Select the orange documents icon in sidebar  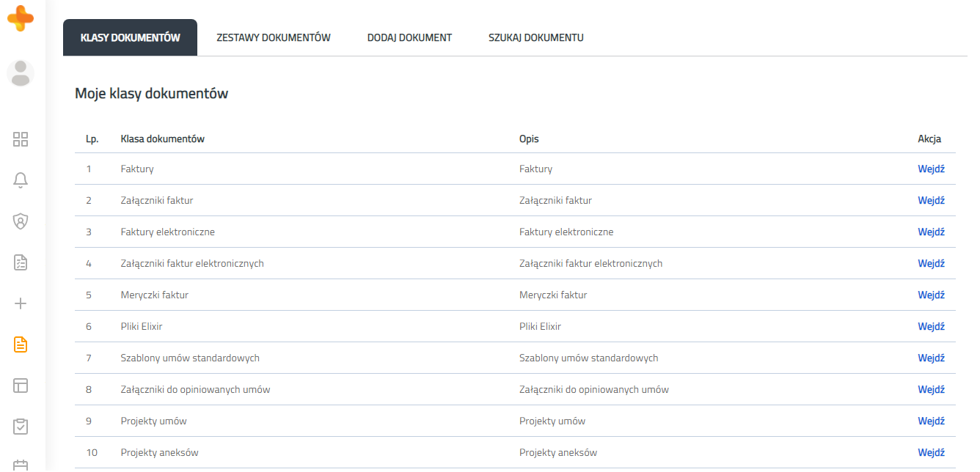click(21, 344)
